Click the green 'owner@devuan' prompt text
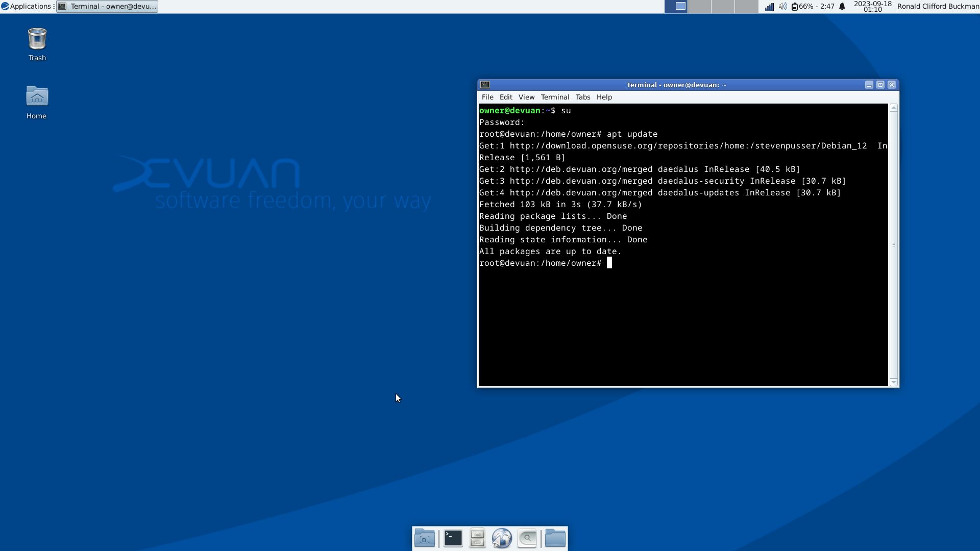This screenshot has width=980, height=551. click(509, 111)
